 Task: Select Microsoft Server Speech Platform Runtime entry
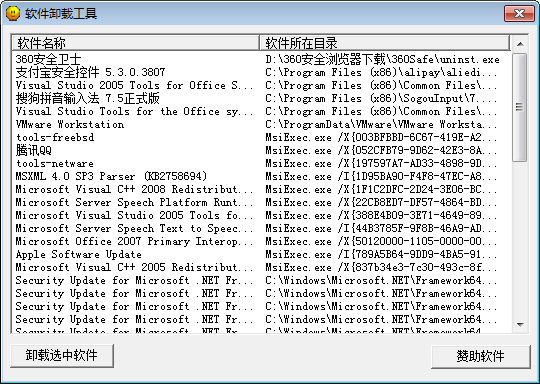click(134, 203)
